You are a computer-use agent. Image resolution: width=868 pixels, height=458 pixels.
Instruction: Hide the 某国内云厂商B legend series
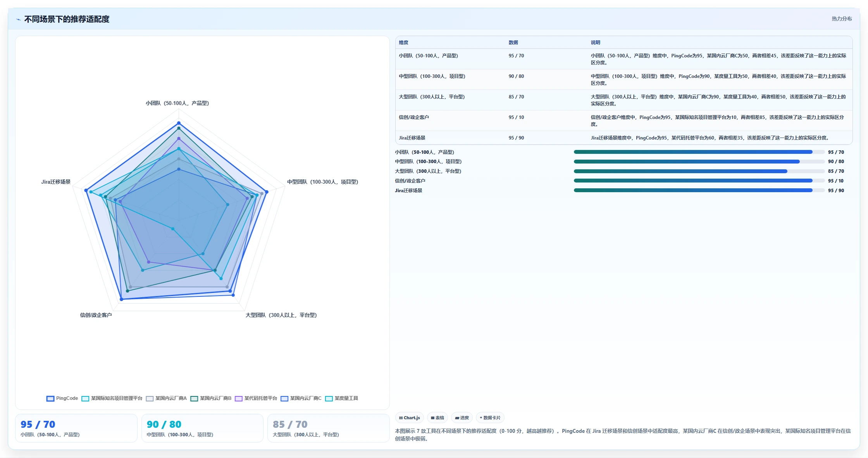211,398
